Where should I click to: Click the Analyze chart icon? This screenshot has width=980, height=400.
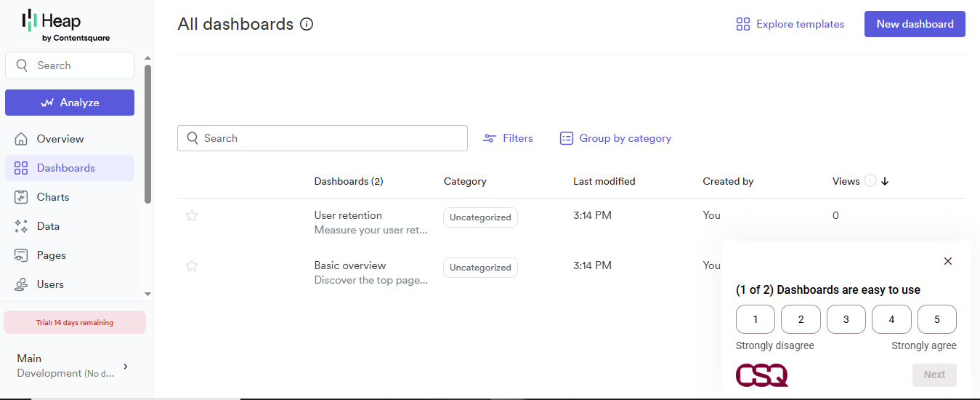47,103
